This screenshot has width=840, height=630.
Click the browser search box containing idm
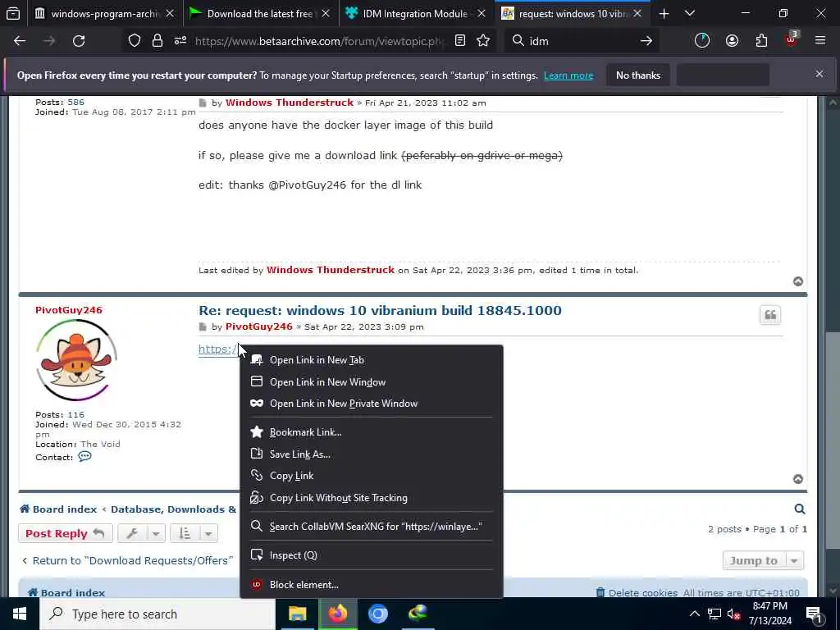pos(582,41)
